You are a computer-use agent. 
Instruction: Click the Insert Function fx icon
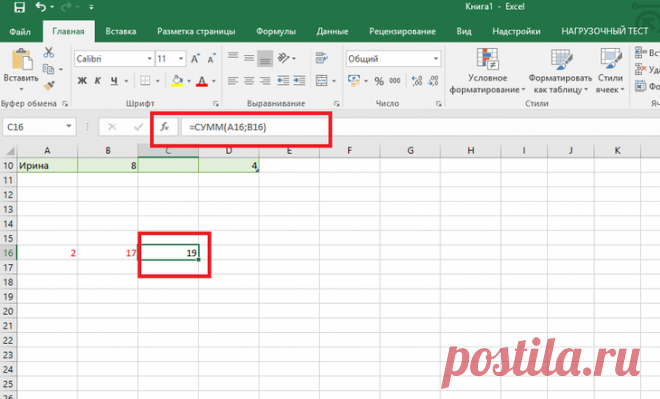[165, 126]
